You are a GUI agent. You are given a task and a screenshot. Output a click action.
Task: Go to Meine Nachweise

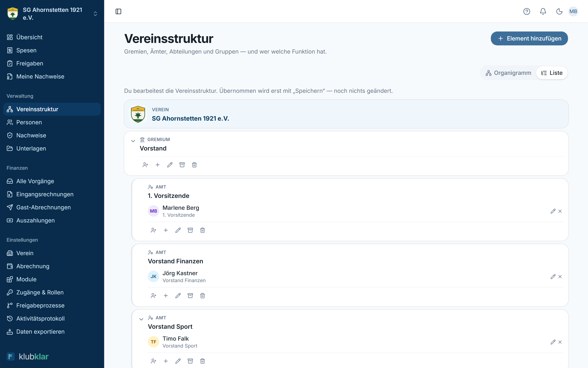(x=52, y=76)
